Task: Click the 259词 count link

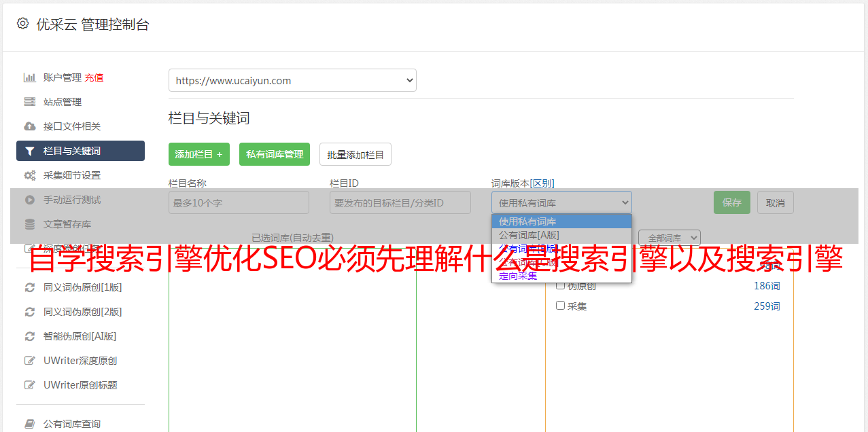Action: [x=767, y=306]
